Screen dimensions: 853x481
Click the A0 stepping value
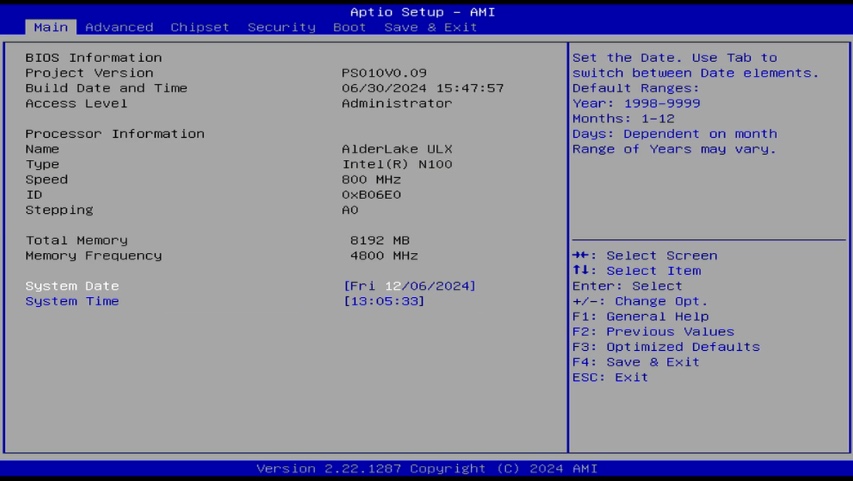coord(350,209)
